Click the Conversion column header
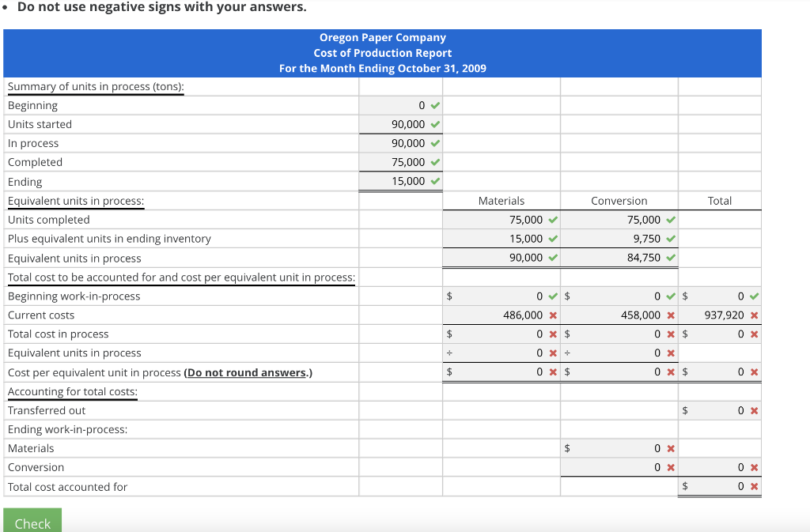 coord(619,201)
